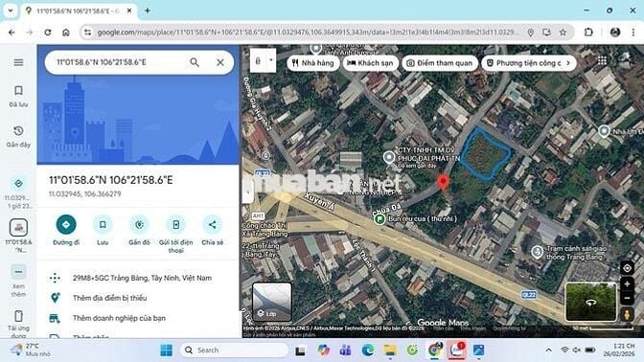Filter by Điểm tham quan attractions
The width and height of the screenshot is (644, 362).
click(440, 63)
